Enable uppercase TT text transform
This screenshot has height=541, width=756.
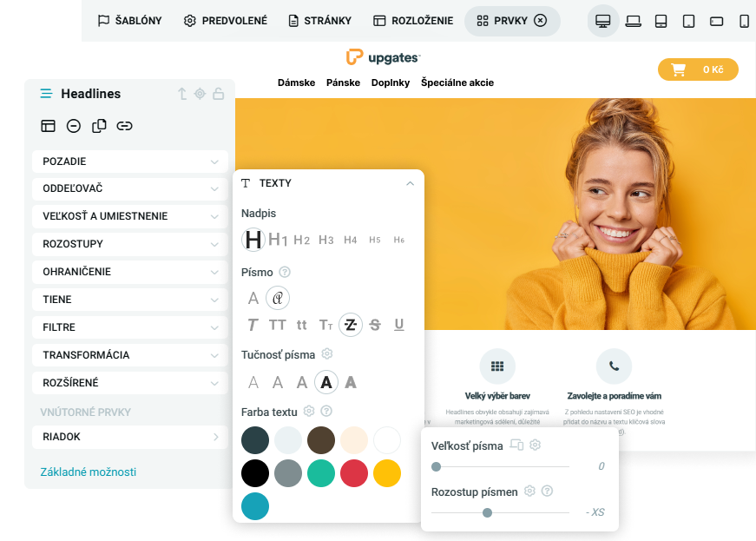(278, 325)
